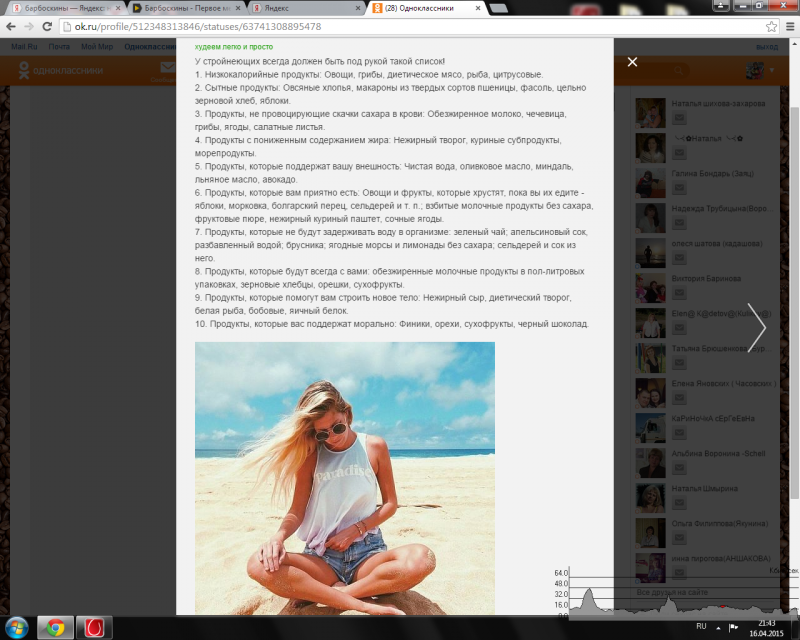Close the 'Барбоскины - Первое' browser tab
The width and height of the screenshot is (800, 640).
(238, 8)
